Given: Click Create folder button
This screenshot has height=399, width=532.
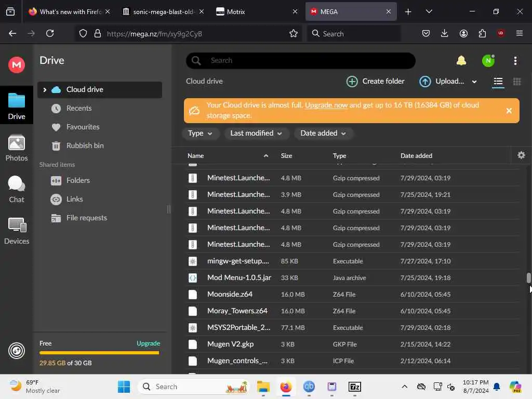Looking at the screenshot, I should pos(375,82).
